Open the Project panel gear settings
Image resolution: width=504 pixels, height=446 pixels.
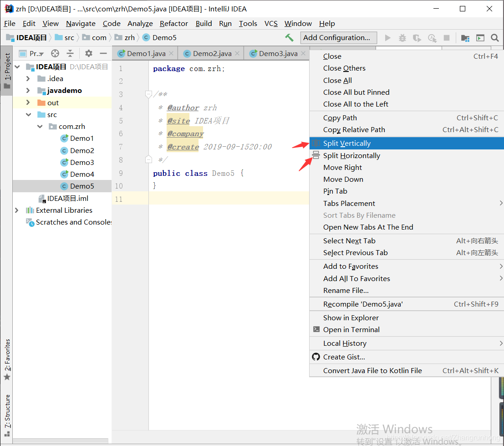(x=88, y=53)
